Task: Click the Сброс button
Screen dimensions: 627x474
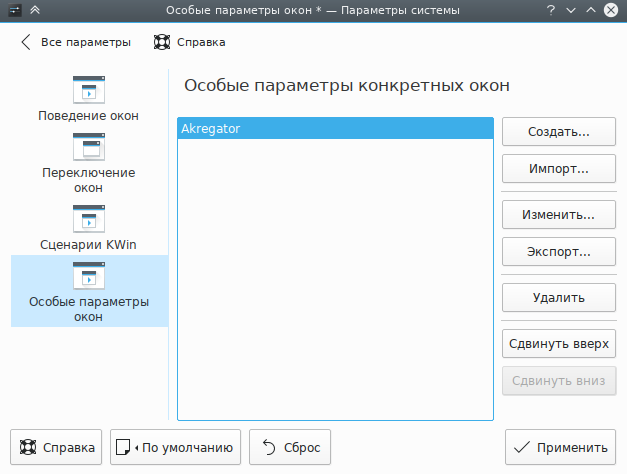Action: [290, 448]
